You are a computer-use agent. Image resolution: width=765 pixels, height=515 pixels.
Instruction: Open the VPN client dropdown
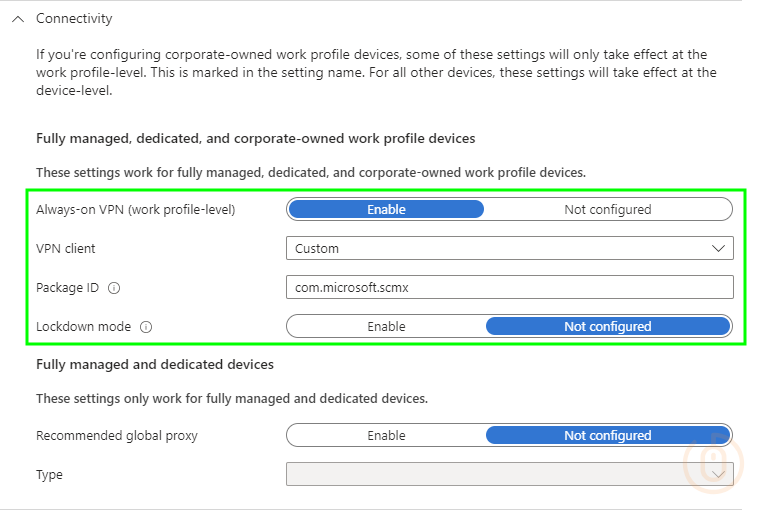[x=509, y=248]
